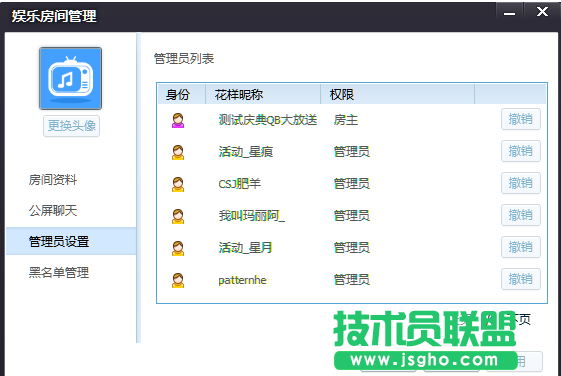The width and height of the screenshot is (561, 376).
Task: Select nickname 活动_星月
Action: click(245, 248)
